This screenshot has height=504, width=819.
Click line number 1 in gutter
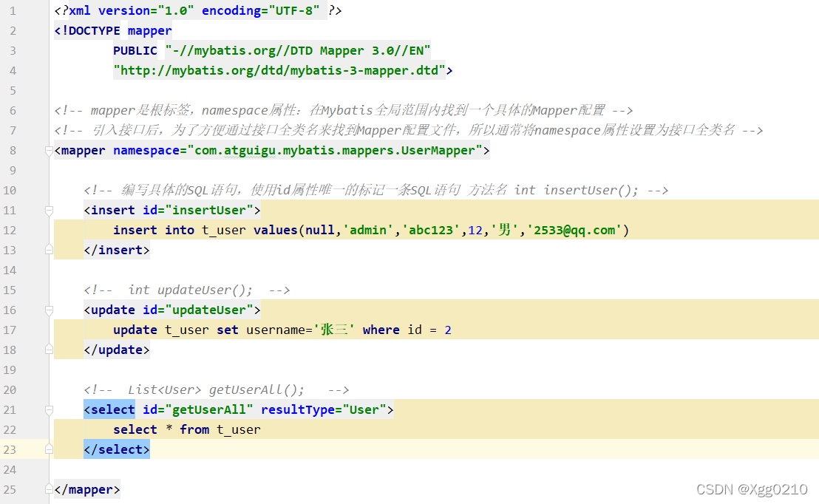coord(13,11)
